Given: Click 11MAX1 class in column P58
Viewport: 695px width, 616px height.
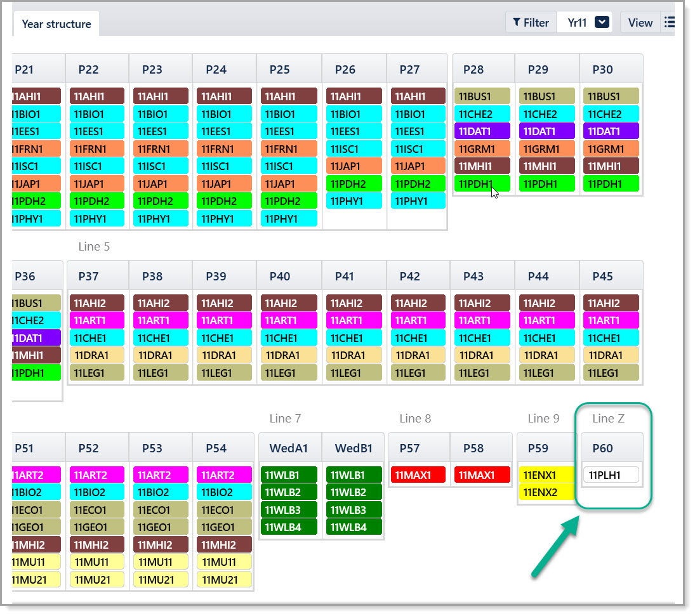Looking at the screenshot, I should coord(482,475).
